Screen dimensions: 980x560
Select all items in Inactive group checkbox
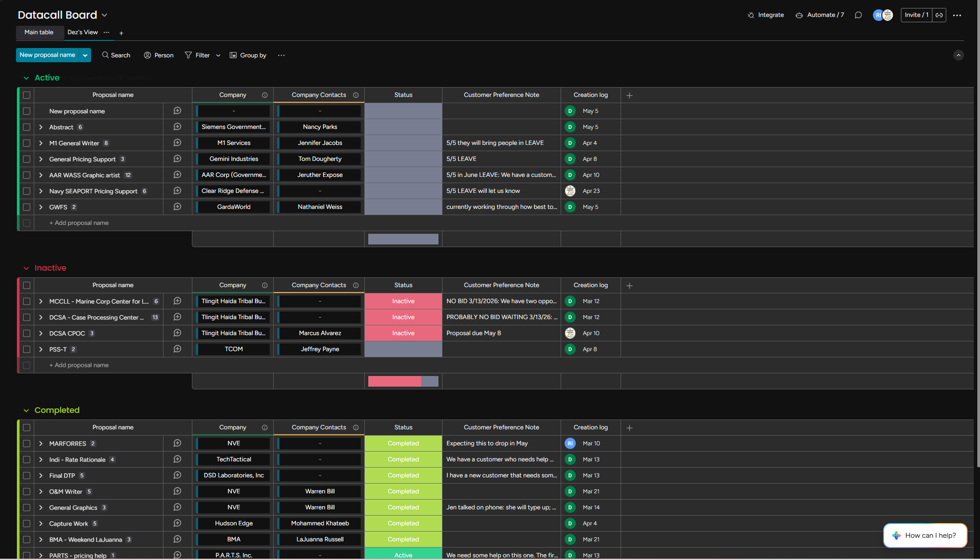pos(27,285)
